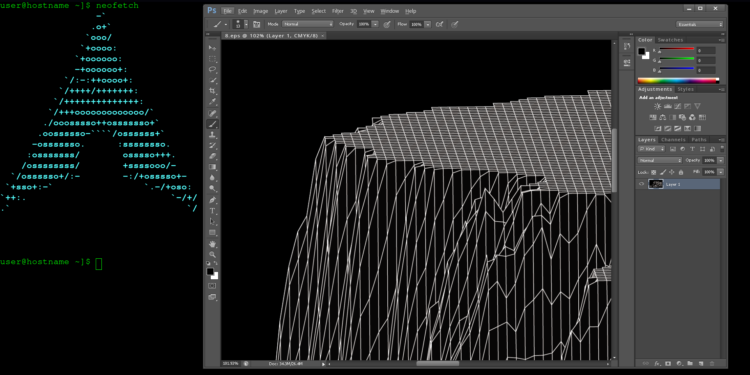This screenshot has height=375, width=750.
Task: Select the Brush tool in toolbox
Action: [x=212, y=124]
